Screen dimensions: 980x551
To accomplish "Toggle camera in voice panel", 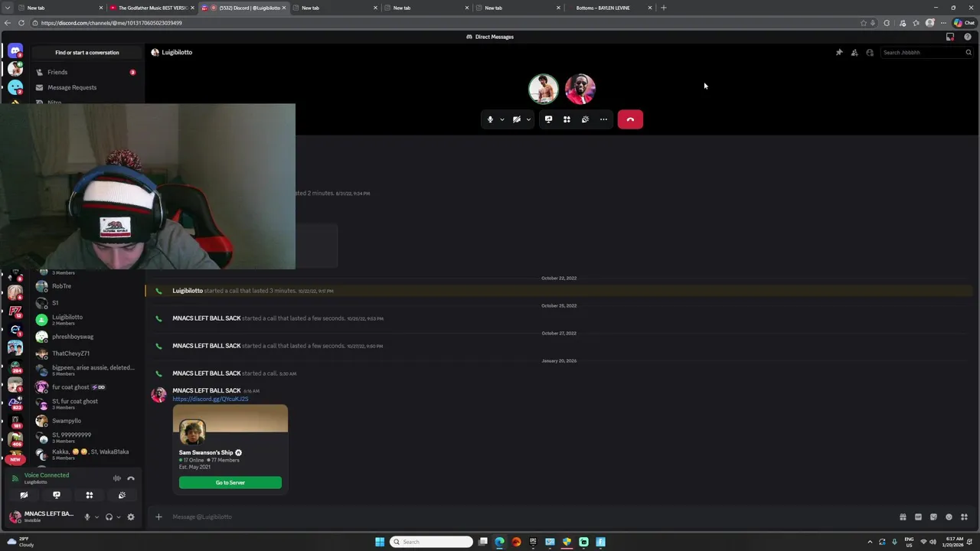I will tap(24, 495).
